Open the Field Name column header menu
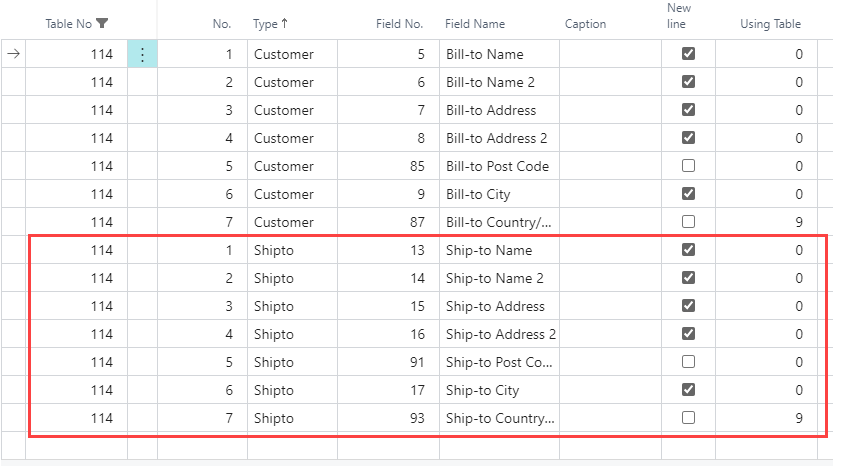The width and height of the screenshot is (861, 466). [x=476, y=24]
